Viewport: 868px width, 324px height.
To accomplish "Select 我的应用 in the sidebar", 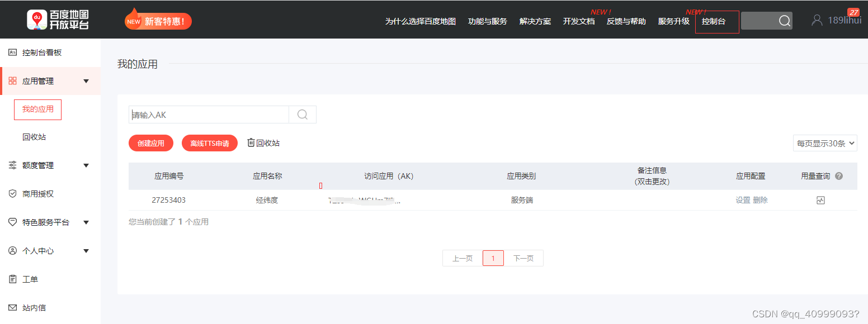I will click(37, 109).
